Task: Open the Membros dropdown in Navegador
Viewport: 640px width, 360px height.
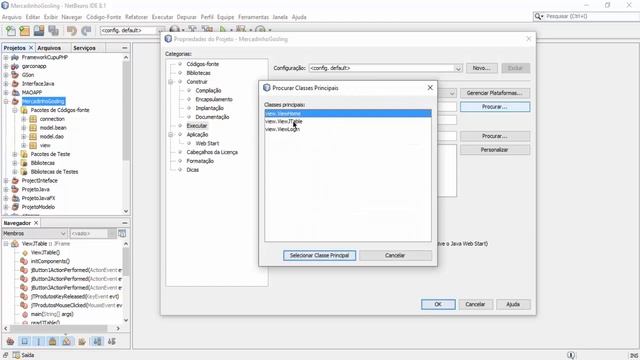Action: point(34,233)
